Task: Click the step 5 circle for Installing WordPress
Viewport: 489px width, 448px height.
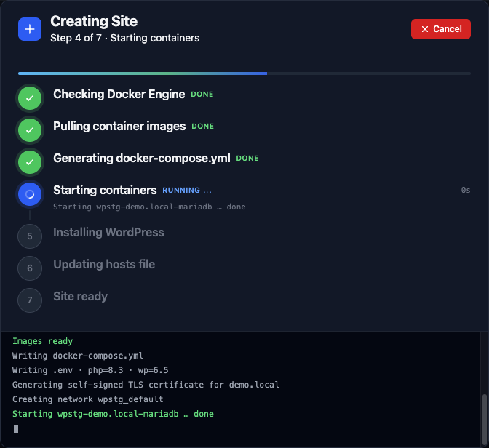Action: click(x=30, y=236)
